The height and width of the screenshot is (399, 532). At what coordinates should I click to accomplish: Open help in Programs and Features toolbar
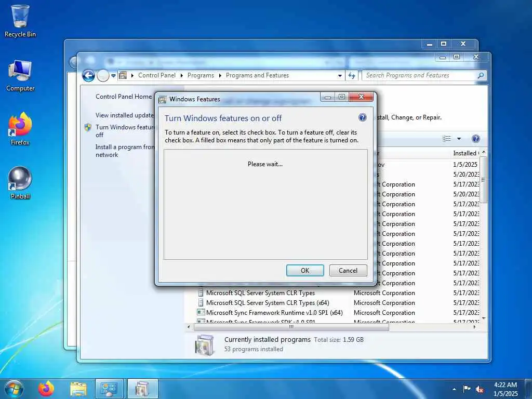tap(476, 138)
